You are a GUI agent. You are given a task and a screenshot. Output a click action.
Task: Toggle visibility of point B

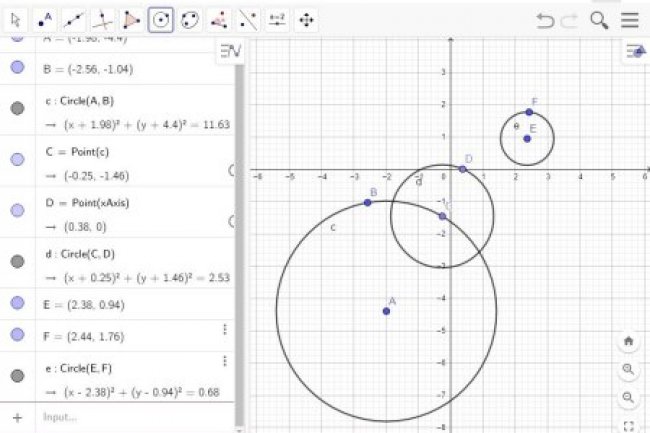click(17, 68)
